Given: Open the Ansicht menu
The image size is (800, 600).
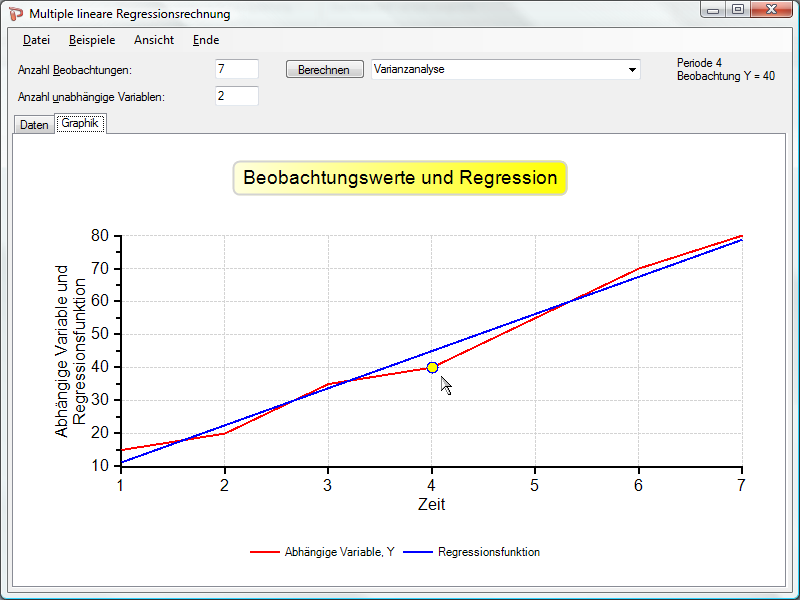Looking at the screenshot, I should coord(153,40).
